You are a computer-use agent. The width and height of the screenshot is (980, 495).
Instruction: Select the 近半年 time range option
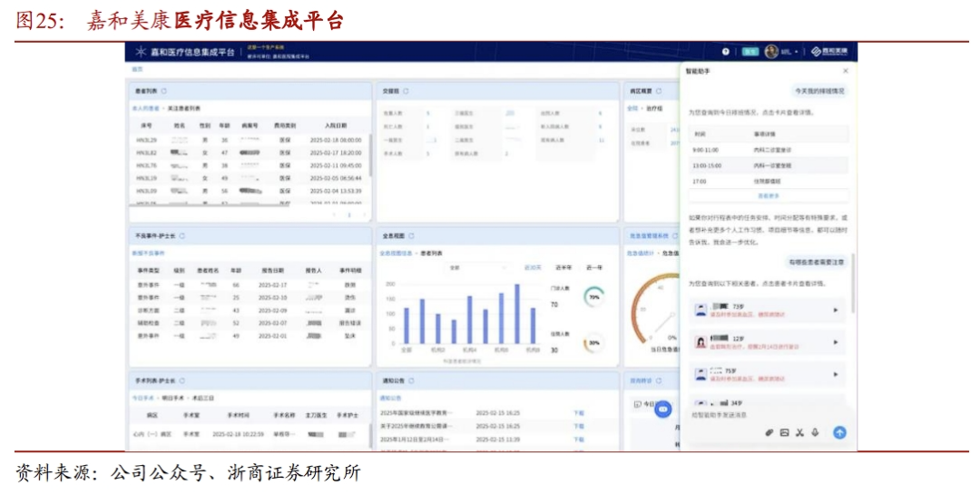[563, 267]
